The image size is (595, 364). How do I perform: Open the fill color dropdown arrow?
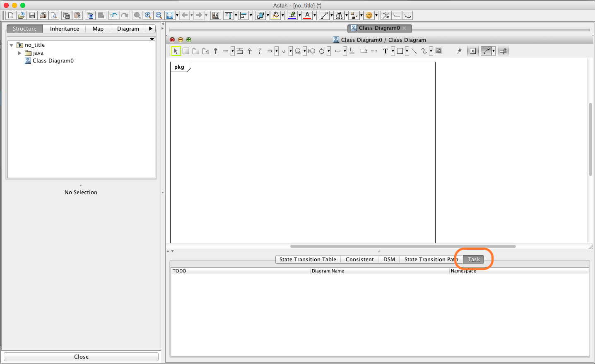pos(283,15)
